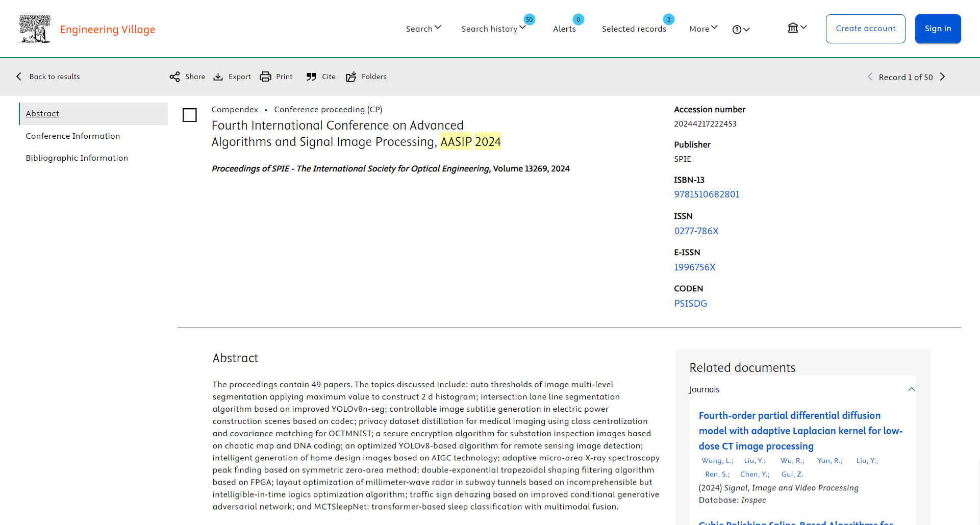The height and width of the screenshot is (525, 980).
Task: Click the Cite quotation icon
Action: click(311, 77)
